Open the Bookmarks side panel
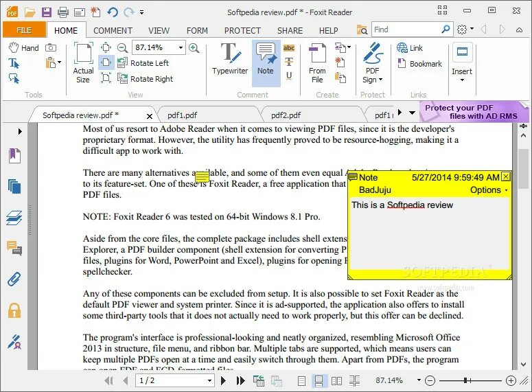Image resolution: width=532 pixels, height=392 pixels. pos(14,156)
